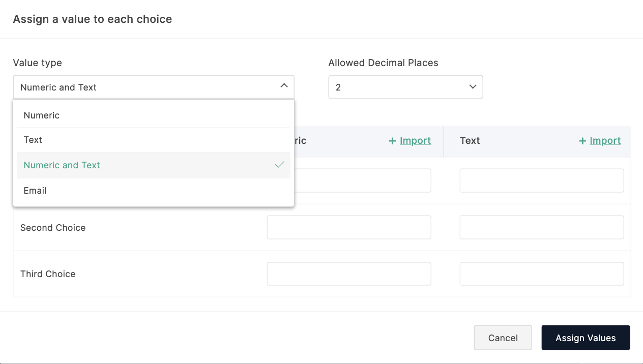Click Second Choice numeric input field

(x=349, y=227)
